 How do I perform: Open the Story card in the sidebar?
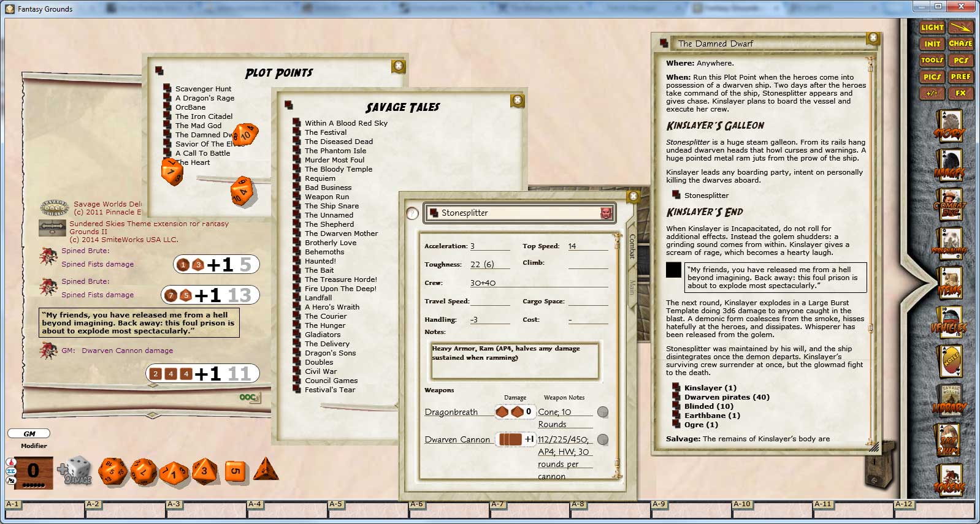click(949, 127)
